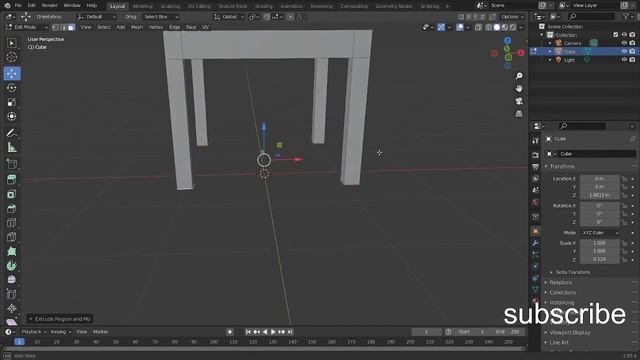Enable edge select mode
Screen dimensions: 640x360
tap(64, 27)
